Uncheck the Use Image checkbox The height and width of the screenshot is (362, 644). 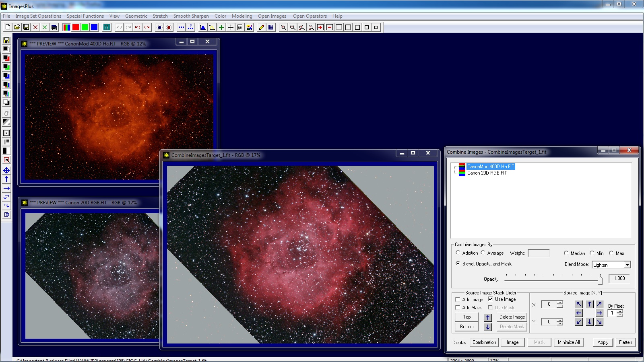pos(490,299)
